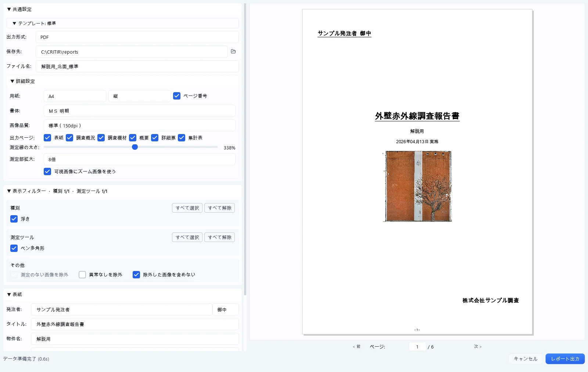This screenshot has height=372, width=588.
Task: Toggle the 集計表 output page checkbox
Action: [x=182, y=138]
